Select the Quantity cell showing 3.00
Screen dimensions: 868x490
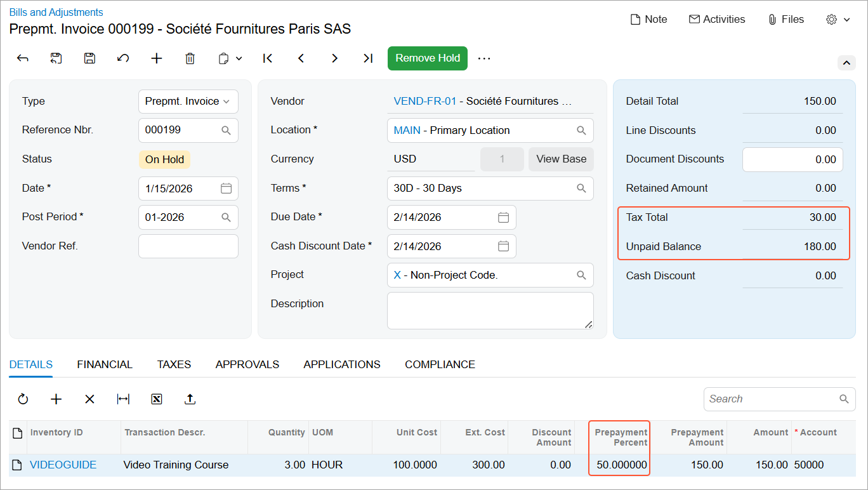(x=278, y=465)
